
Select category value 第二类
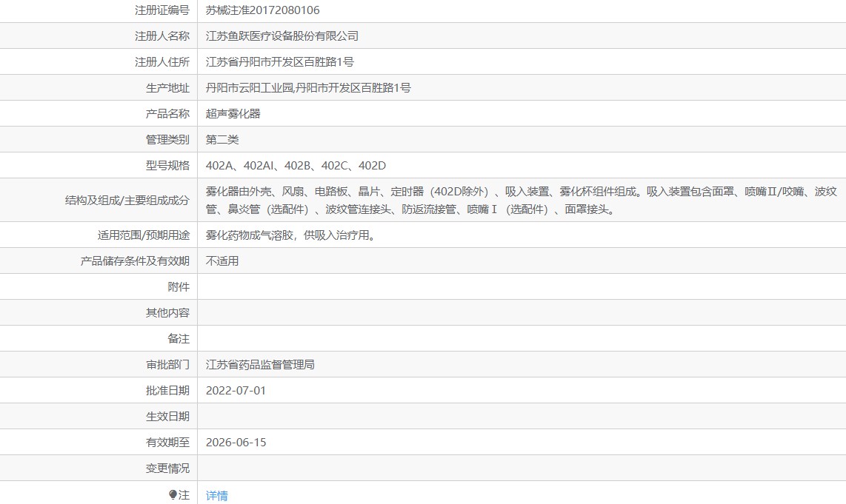click(x=222, y=140)
